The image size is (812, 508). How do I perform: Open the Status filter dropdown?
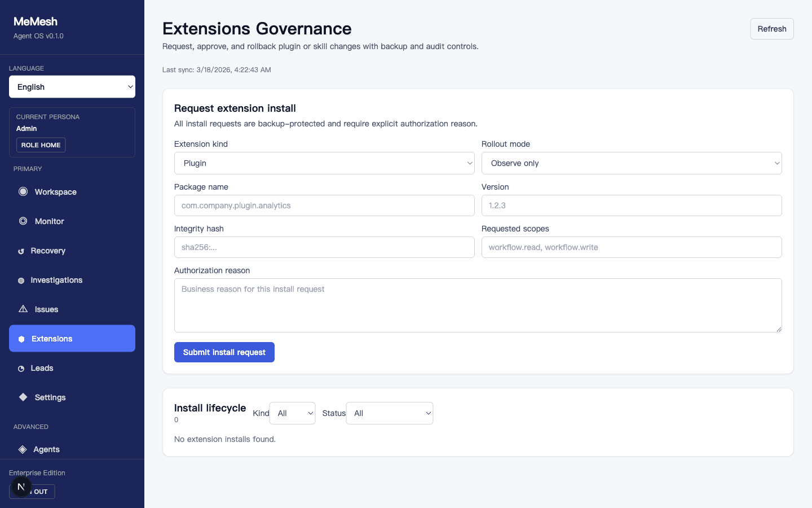pos(389,413)
